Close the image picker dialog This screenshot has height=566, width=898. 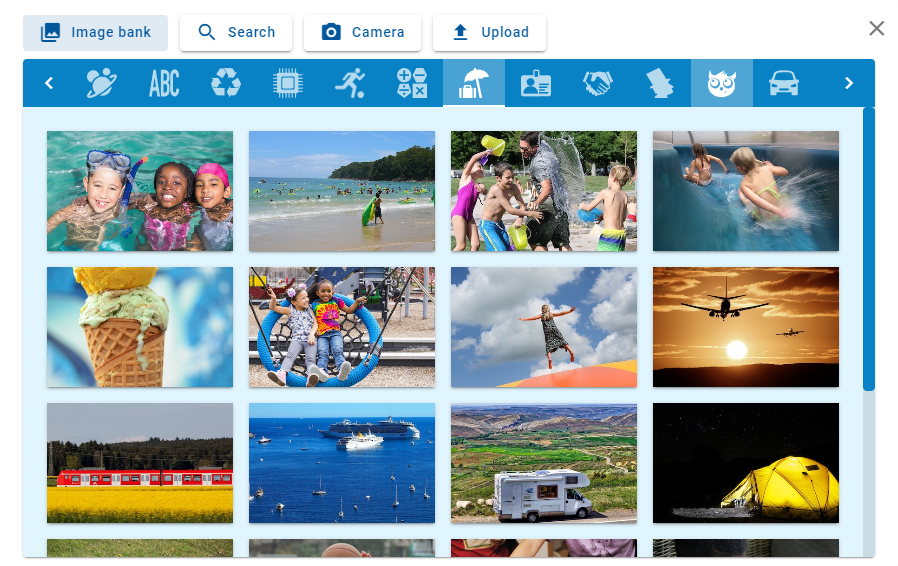coord(876,29)
